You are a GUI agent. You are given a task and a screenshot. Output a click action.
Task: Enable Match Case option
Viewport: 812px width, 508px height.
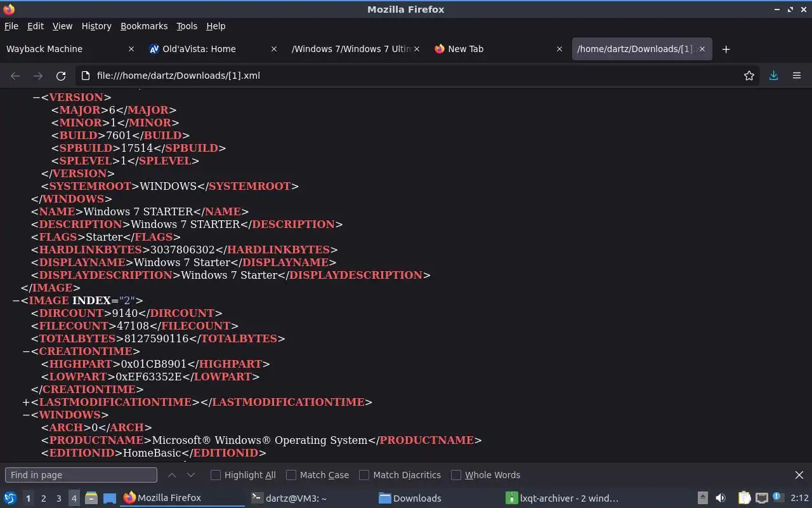tap(291, 475)
